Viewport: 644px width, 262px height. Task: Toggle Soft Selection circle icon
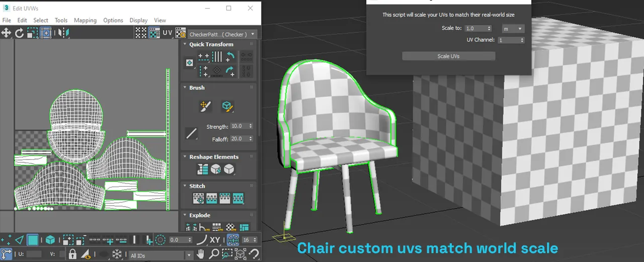coord(160,240)
